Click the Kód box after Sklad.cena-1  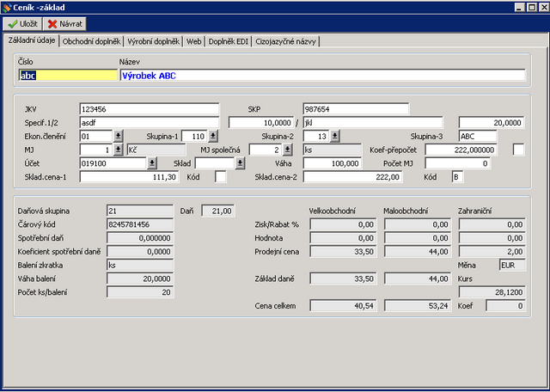click(x=220, y=177)
